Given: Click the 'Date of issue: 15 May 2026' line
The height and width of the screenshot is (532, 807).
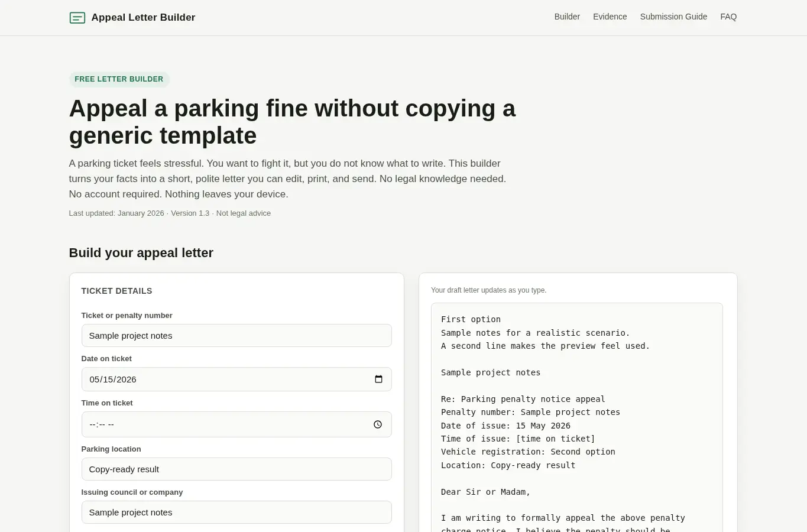Looking at the screenshot, I should tap(505, 426).
